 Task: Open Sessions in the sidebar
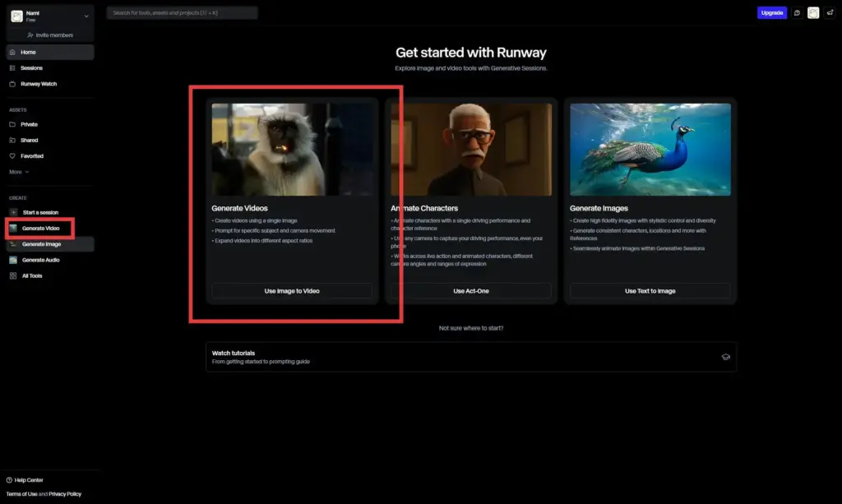coord(50,68)
